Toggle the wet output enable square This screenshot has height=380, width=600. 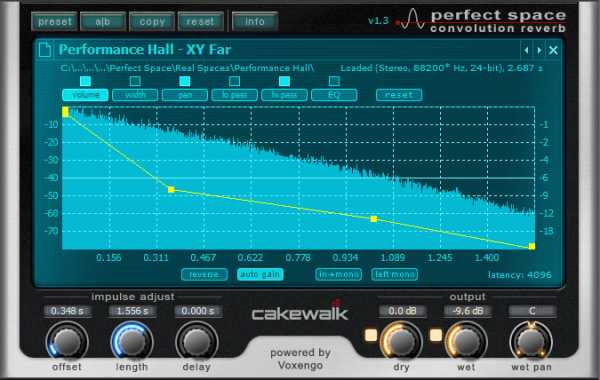436,335
